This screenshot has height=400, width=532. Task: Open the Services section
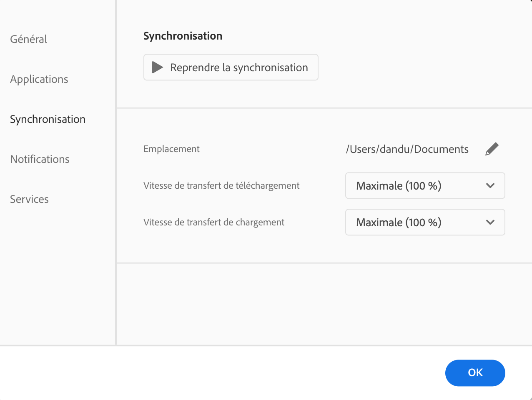(29, 199)
